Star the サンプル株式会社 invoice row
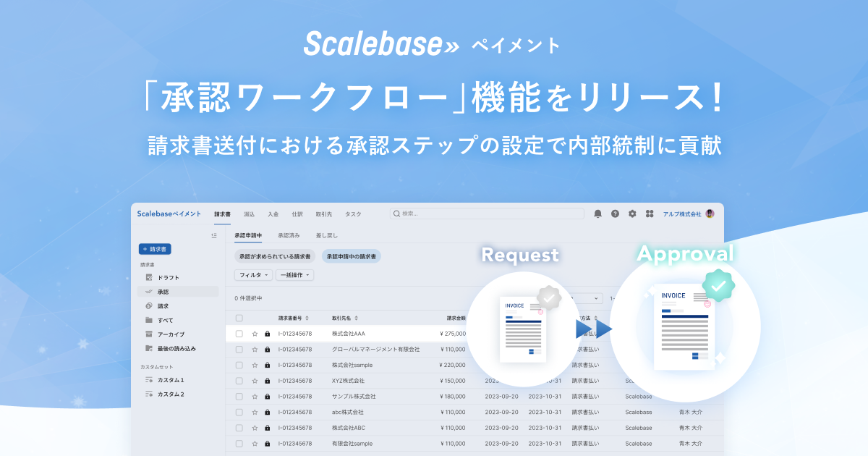The image size is (868, 456). tap(255, 397)
